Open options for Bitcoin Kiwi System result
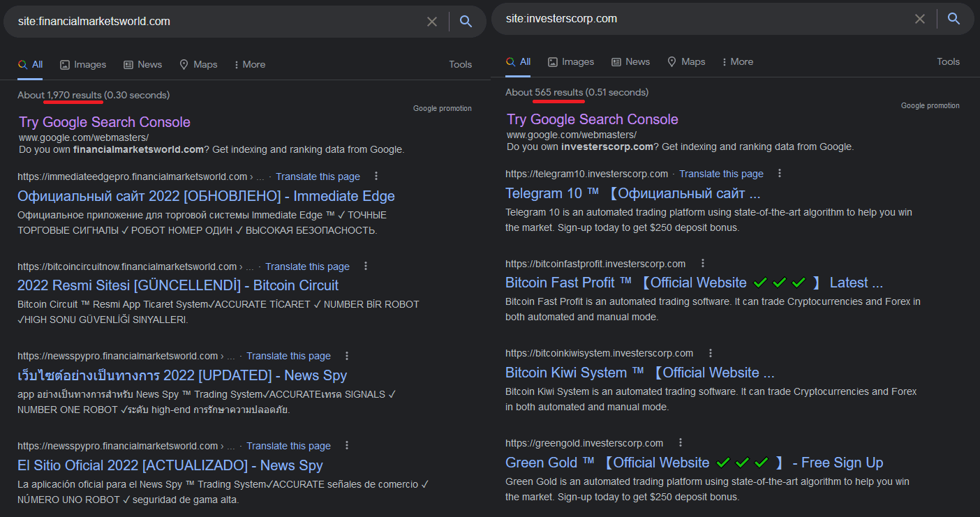 (710, 353)
